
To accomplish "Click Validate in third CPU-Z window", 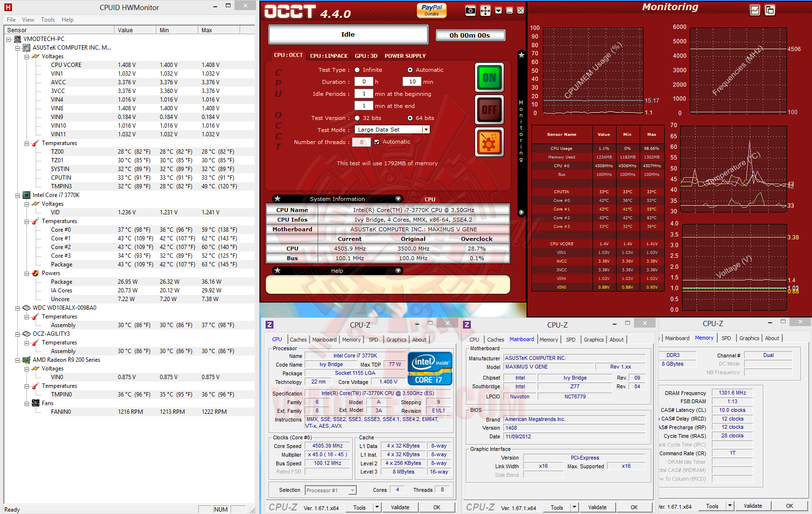I will coord(753,506).
